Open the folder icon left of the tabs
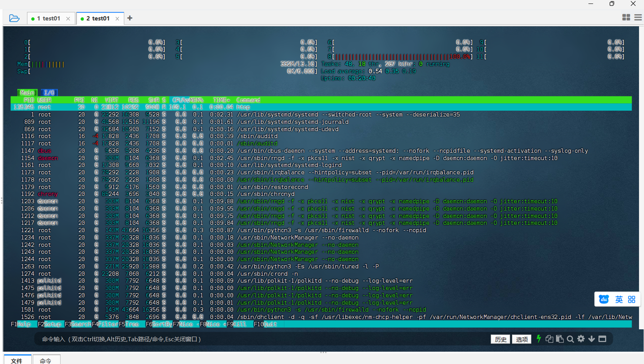Image resolution: width=644 pixels, height=364 pixels. point(14,18)
